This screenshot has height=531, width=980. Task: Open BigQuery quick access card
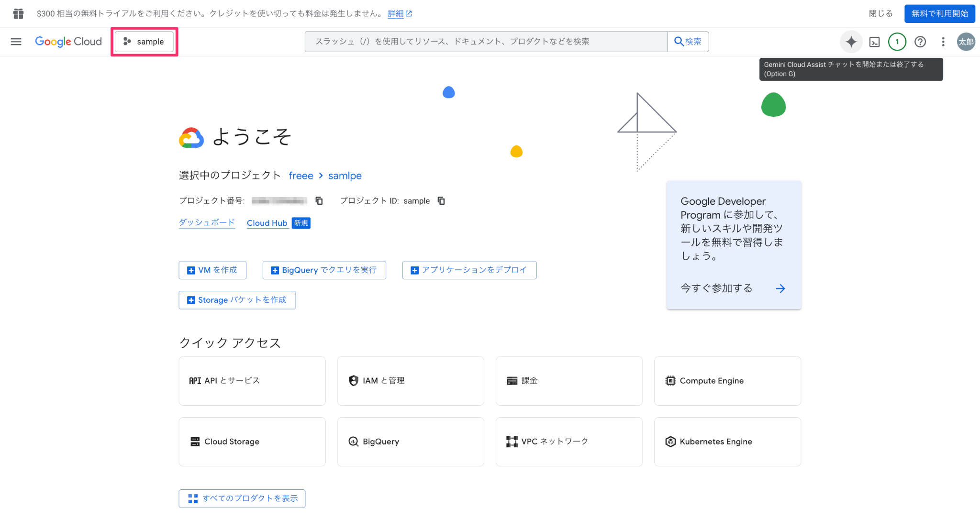411,442
